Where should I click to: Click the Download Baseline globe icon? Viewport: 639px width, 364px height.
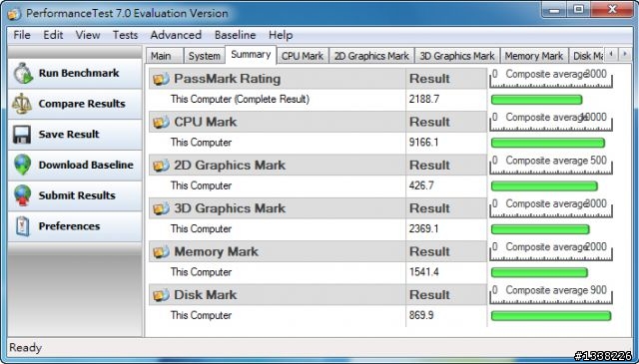[22, 165]
